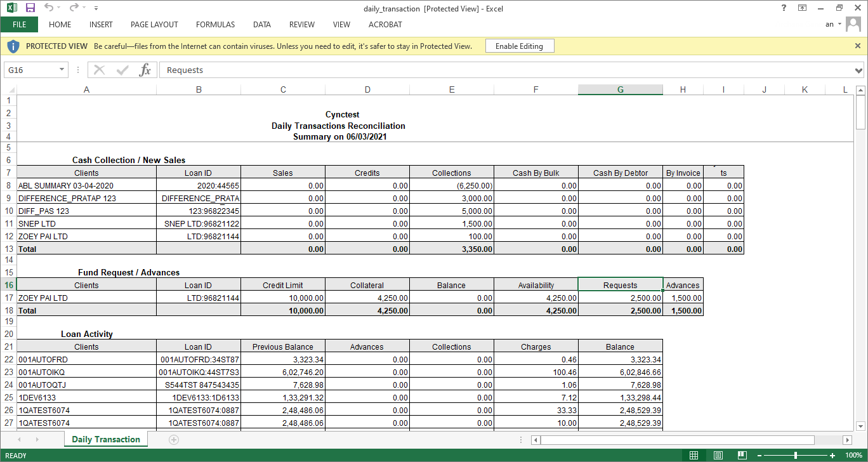
Task: Click the Save icon in quick access toolbar
Action: pos(30,8)
